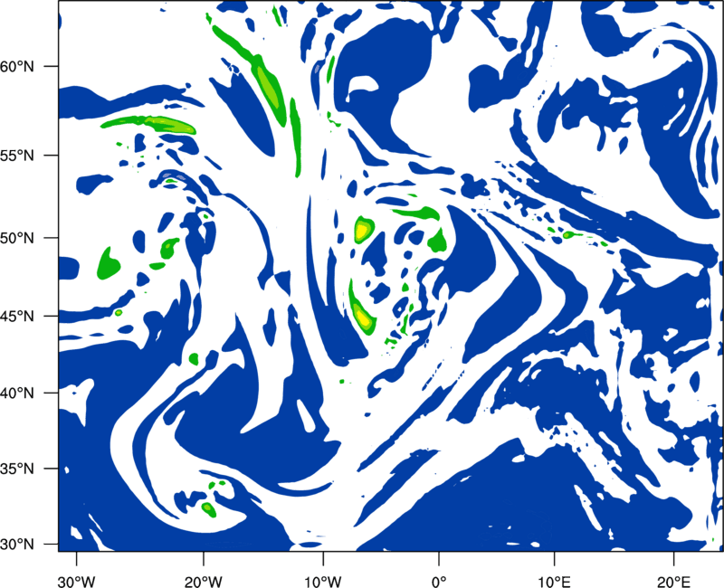This screenshot has height=588, width=724.
Task: Click the 50°N latitude label
Action: pyautogui.click(x=17, y=238)
